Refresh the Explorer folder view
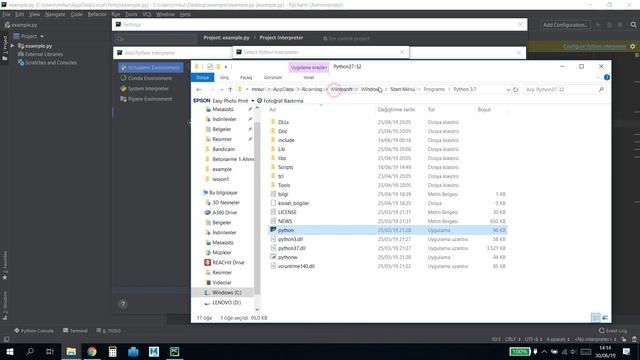640x360 pixels. [516, 89]
